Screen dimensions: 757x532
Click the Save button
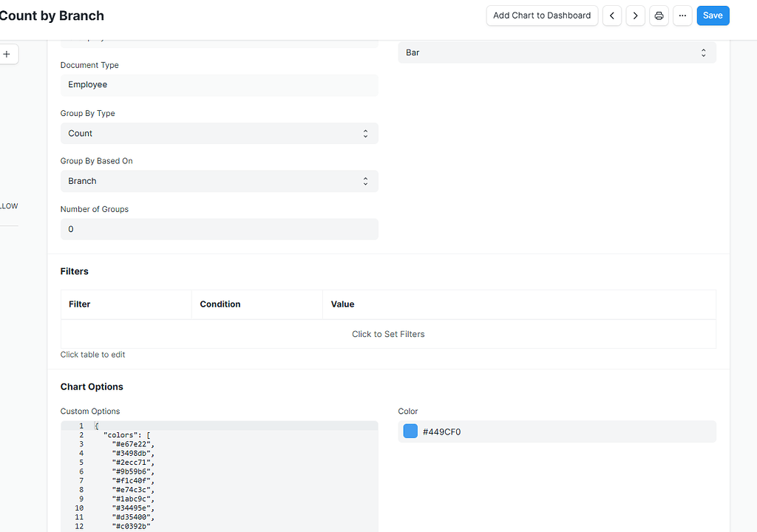coord(713,16)
